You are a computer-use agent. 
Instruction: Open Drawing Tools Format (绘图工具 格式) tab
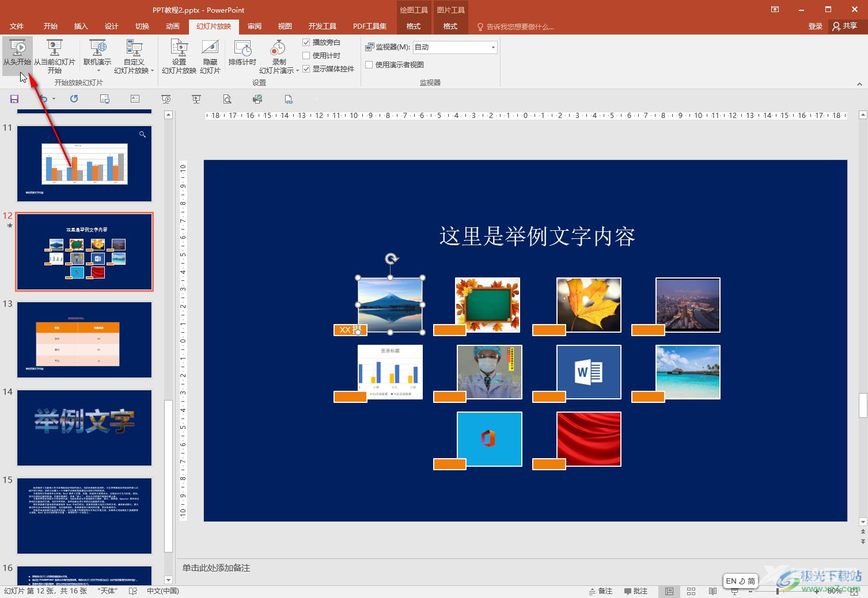tap(414, 26)
